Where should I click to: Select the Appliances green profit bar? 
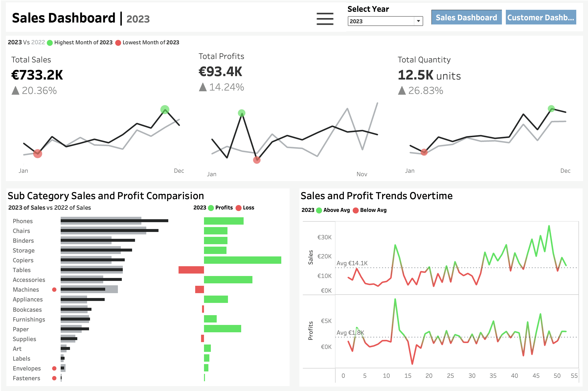coord(216,299)
